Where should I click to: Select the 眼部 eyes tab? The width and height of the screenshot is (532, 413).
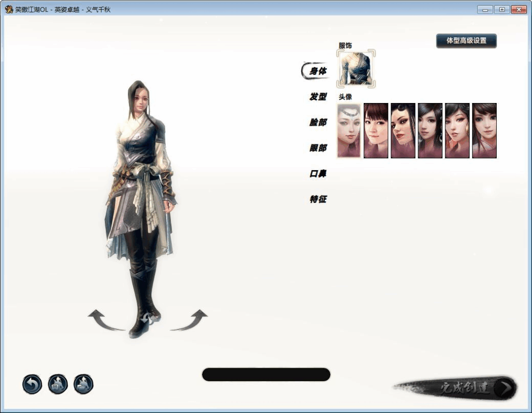[318, 148]
